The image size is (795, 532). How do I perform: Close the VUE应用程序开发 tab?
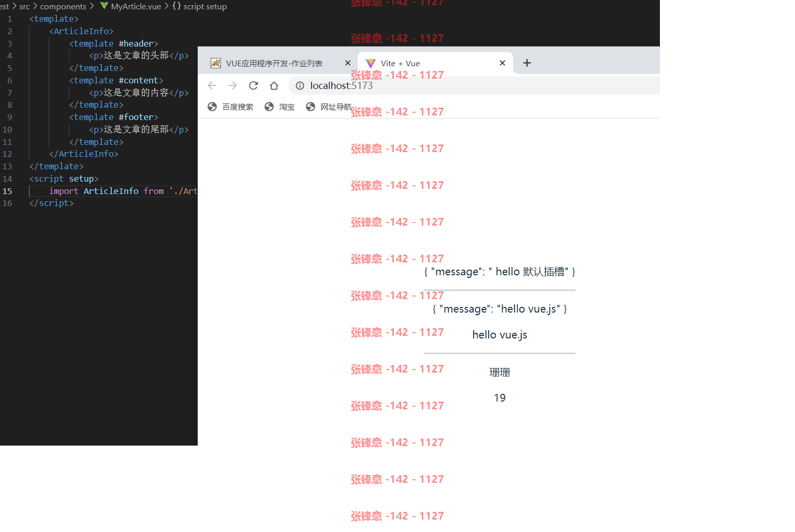pos(348,63)
